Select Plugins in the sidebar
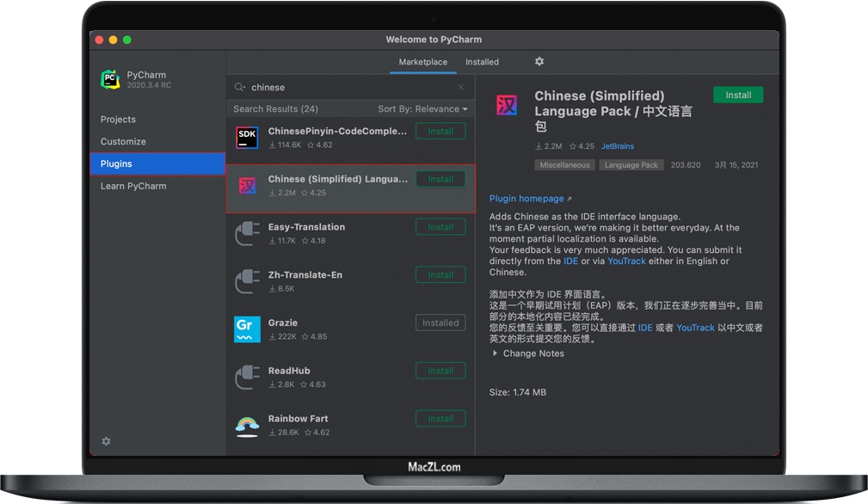This screenshot has width=868, height=504. click(157, 163)
